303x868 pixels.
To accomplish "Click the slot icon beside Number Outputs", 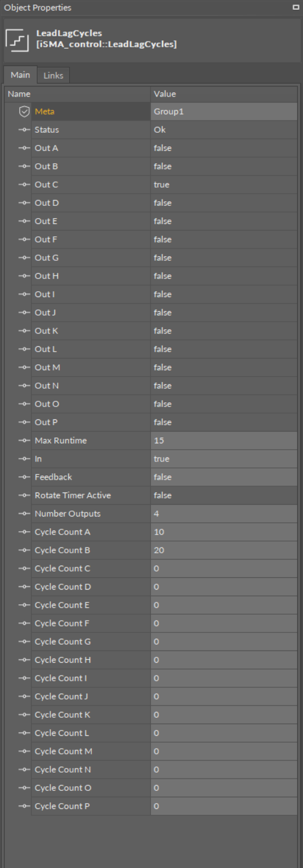I will click(x=23, y=513).
